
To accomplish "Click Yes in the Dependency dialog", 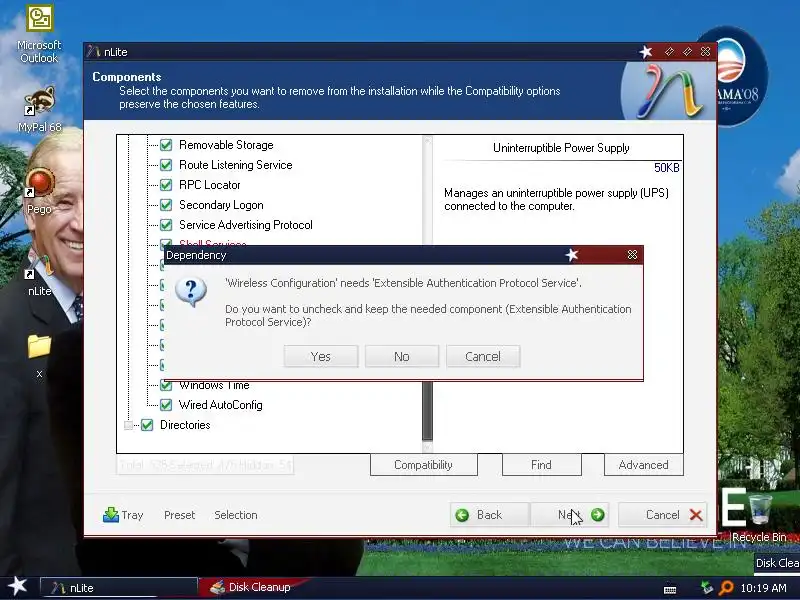I will coord(320,356).
